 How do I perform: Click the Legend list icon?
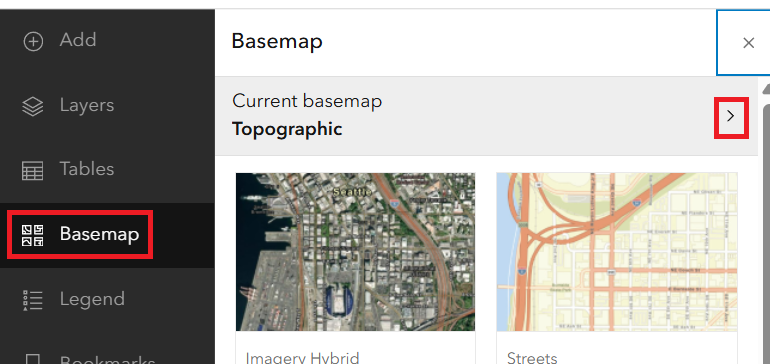click(x=33, y=300)
